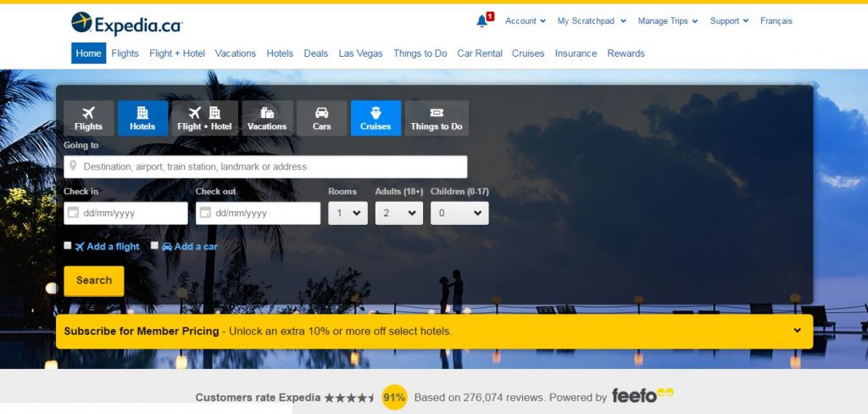Open the Deals nav item

coord(316,53)
